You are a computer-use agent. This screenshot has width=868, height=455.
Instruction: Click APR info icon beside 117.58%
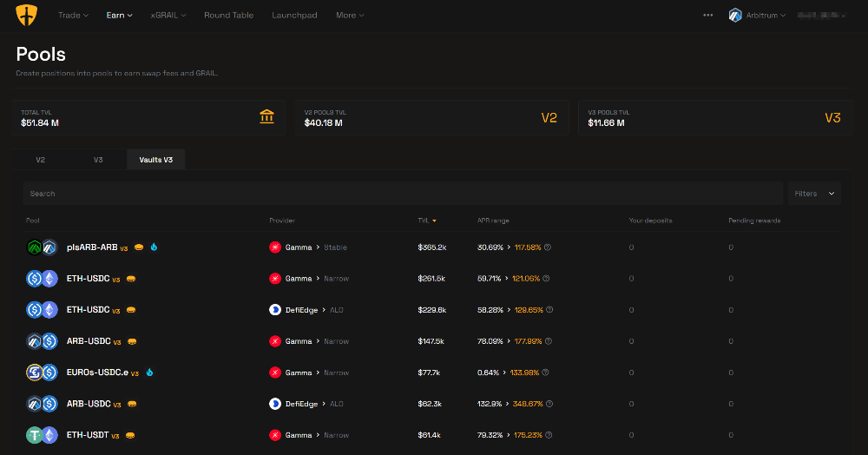548,247
